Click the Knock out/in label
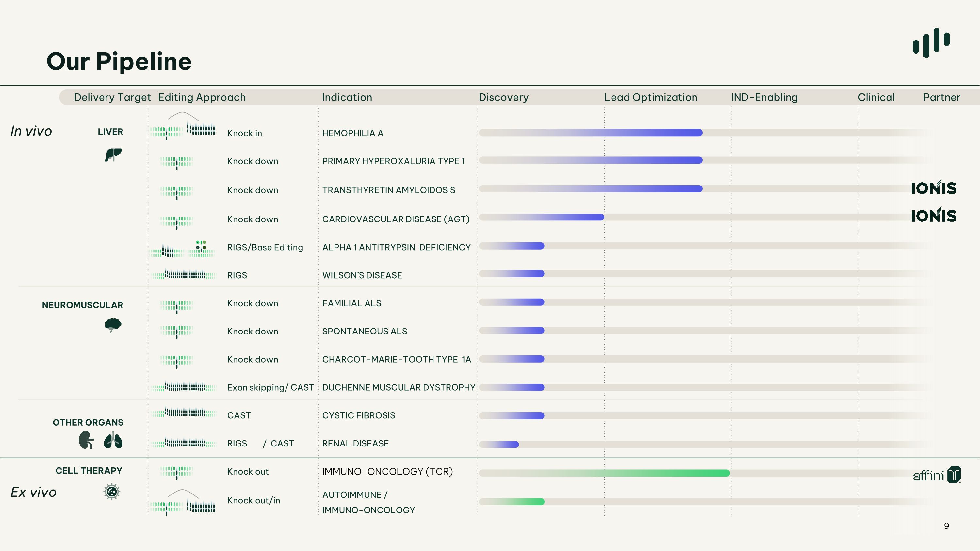980x551 pixels. (x=253, y=500)
